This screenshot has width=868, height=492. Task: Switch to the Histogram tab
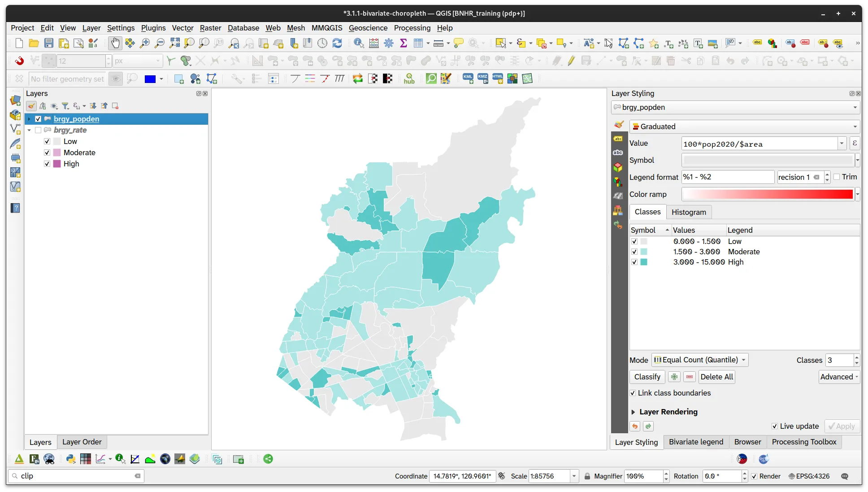689,212
